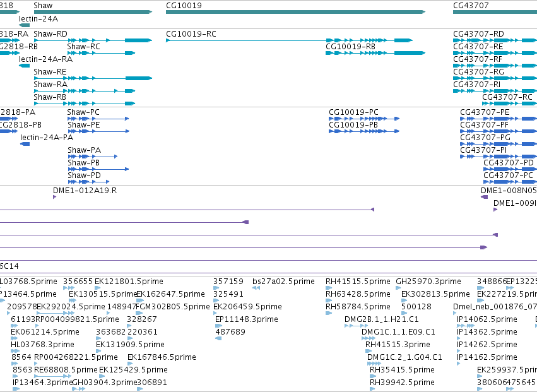Select the Shaw-PB protein label
Viewport: 537px width, 392px height.
click(83, 163)
